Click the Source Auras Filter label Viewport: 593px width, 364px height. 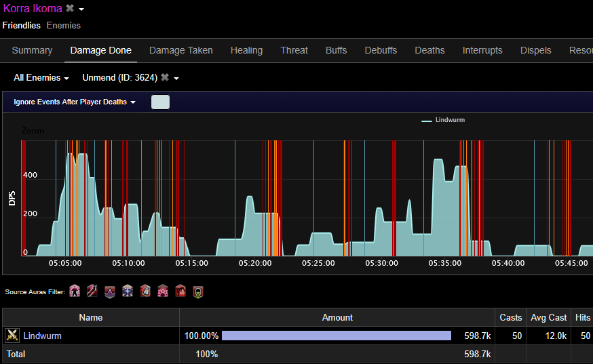tap(35, 291)
